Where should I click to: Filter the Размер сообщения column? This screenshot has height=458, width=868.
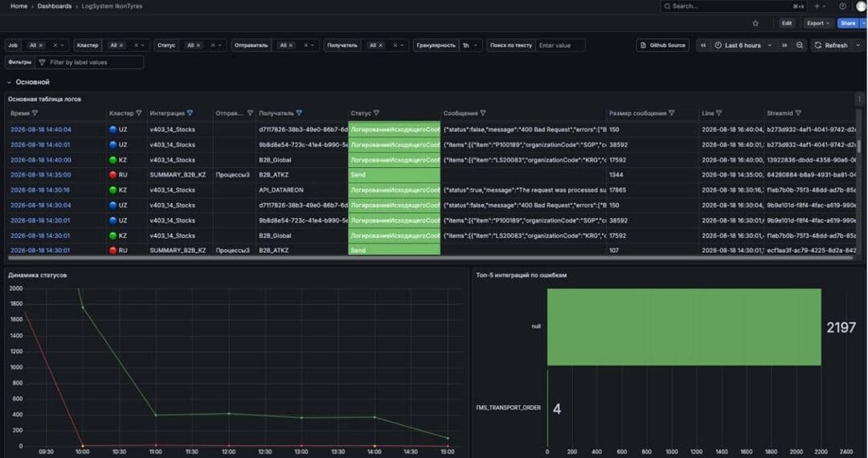tap(671, 113)
